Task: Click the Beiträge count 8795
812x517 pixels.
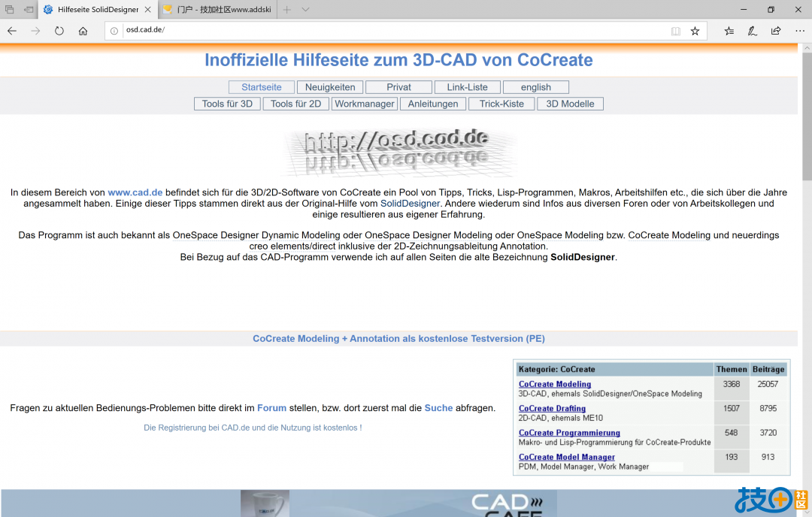Action: coord(768,408)
